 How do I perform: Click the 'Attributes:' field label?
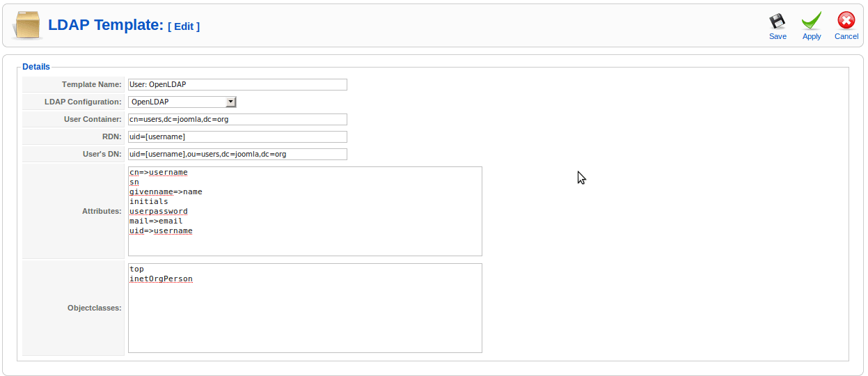pos(102,211)
